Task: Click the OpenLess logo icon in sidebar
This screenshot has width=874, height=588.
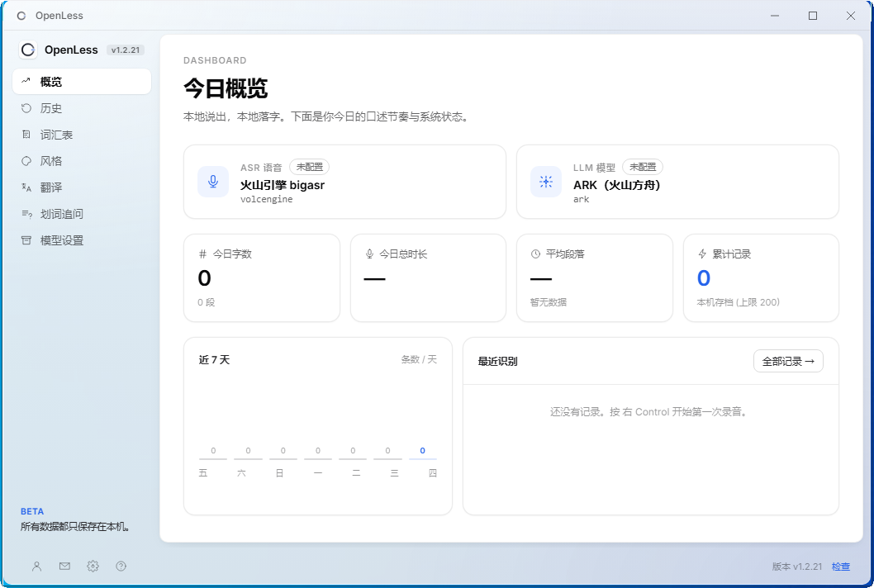Action: pos(28,50)
